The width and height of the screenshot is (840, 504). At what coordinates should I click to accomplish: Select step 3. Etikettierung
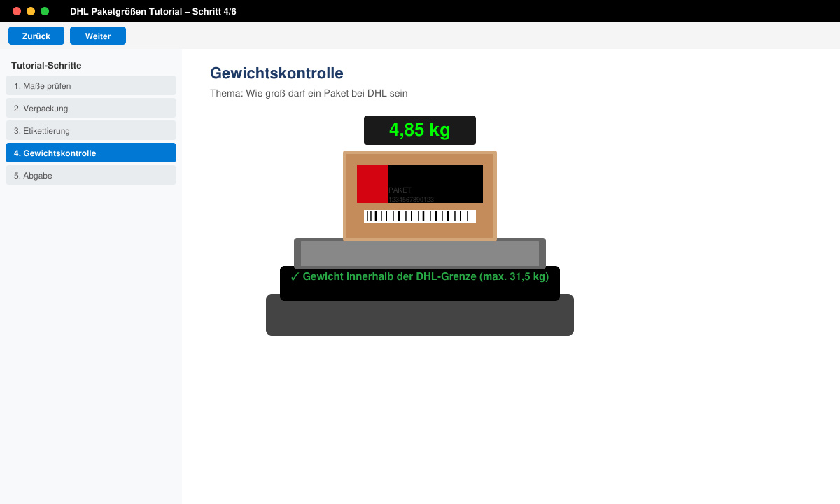[x=91, y=130]
